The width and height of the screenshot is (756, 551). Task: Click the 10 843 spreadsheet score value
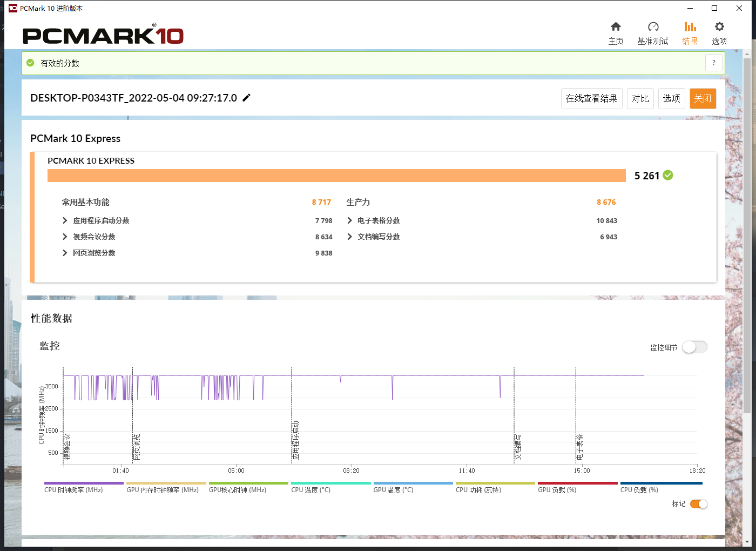coord(607,220)
